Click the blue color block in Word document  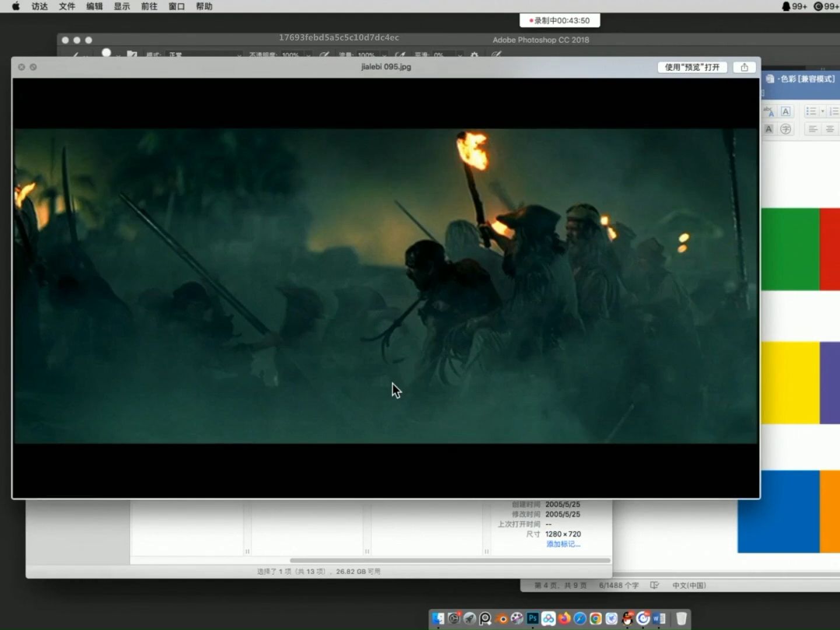[x=779, y=512]
